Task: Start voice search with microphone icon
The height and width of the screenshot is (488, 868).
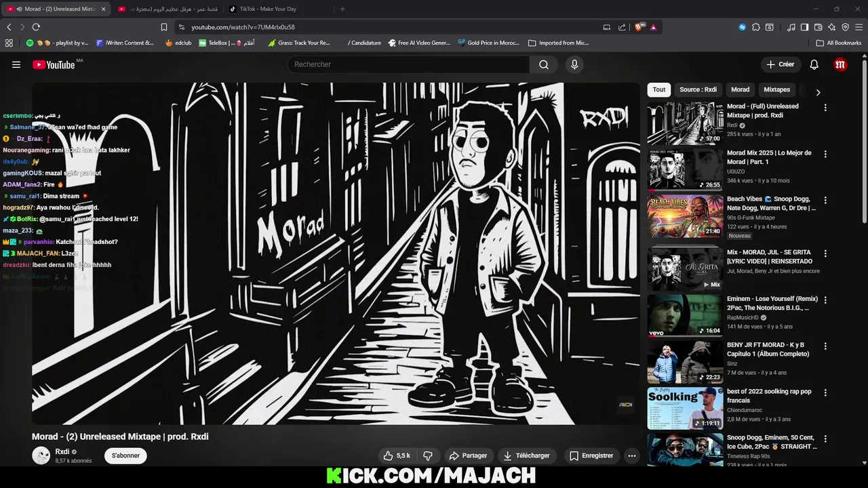Action: tap(574, 64)
